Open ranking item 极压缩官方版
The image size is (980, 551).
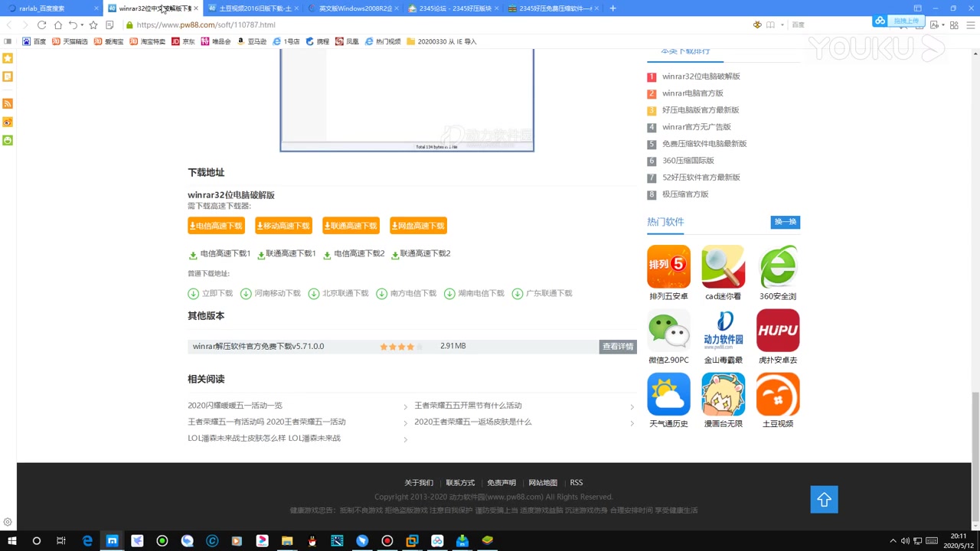[685, 194]
